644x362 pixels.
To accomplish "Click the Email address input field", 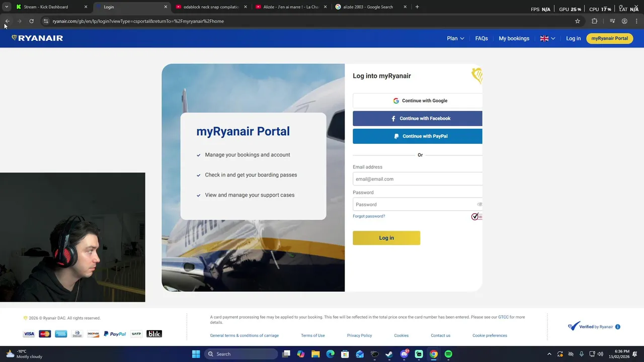I will [x=418, y=179].
